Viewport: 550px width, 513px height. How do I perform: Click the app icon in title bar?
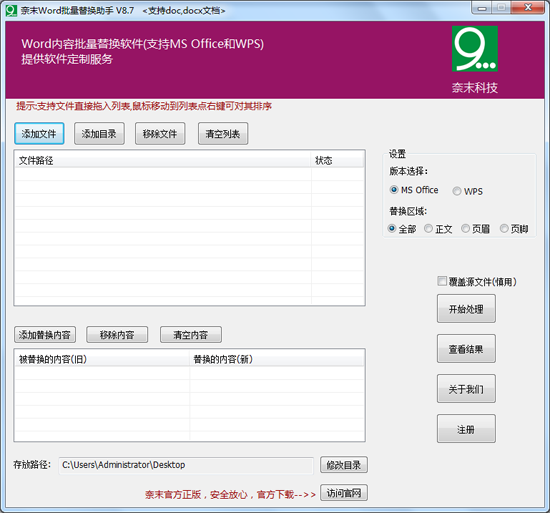[11, 11]
